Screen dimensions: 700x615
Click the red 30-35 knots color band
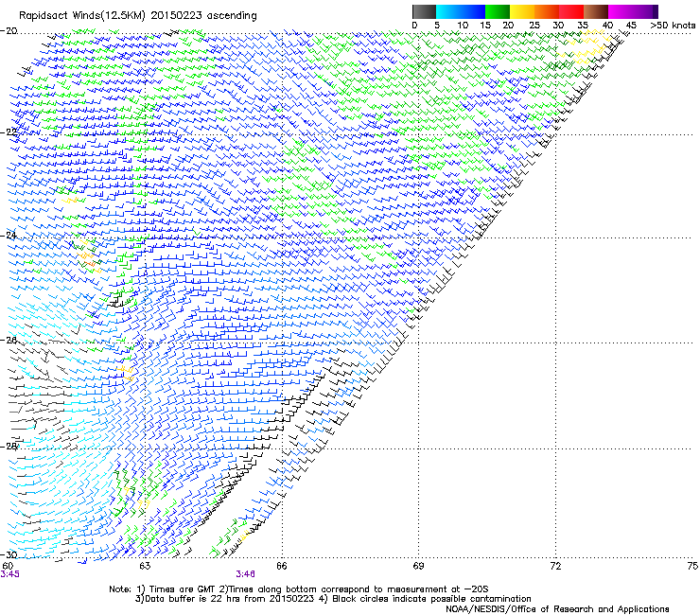pyautogui.click(x=571, y=11)
